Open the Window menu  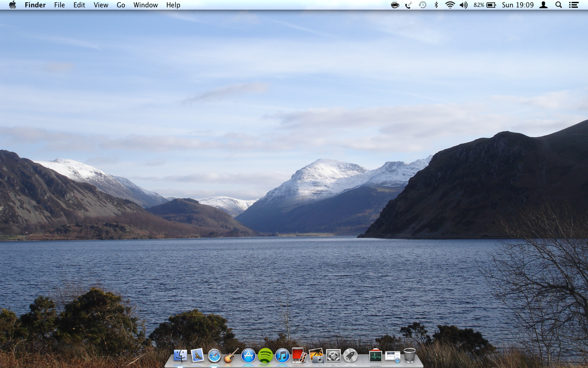[146, 5]
